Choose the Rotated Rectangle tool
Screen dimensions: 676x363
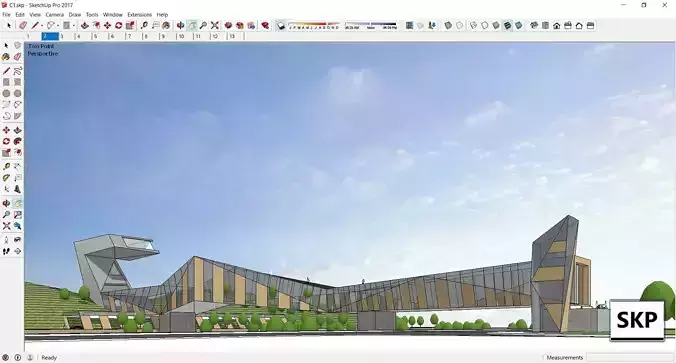point(17,82)
